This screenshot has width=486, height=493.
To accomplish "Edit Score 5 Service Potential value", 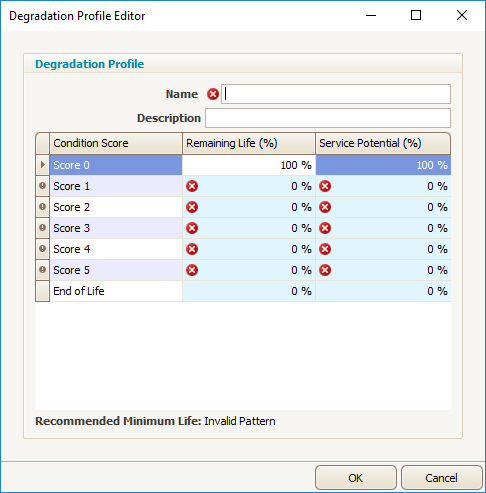I will pos(383,270).
